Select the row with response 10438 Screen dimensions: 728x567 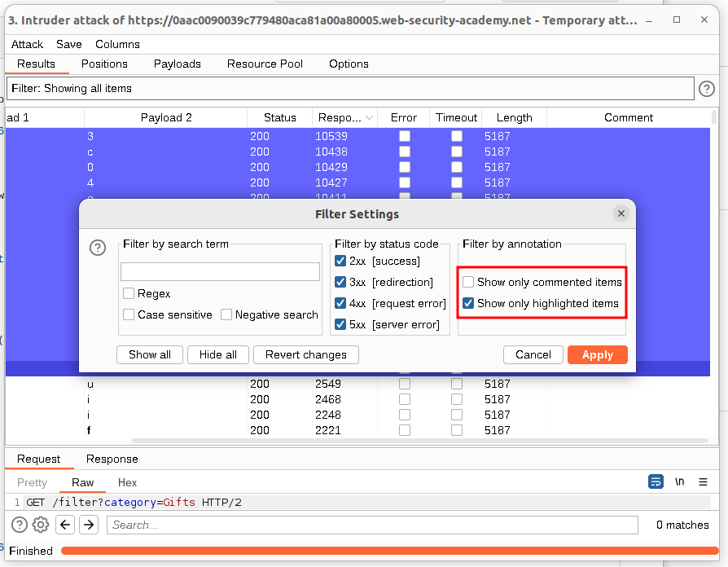click(357, 152)
